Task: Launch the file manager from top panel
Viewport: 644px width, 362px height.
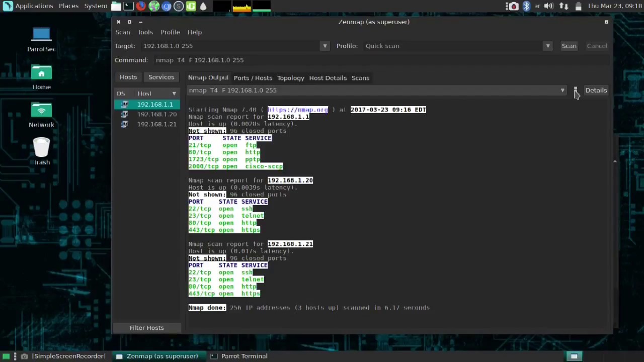Action: (116, 6)
